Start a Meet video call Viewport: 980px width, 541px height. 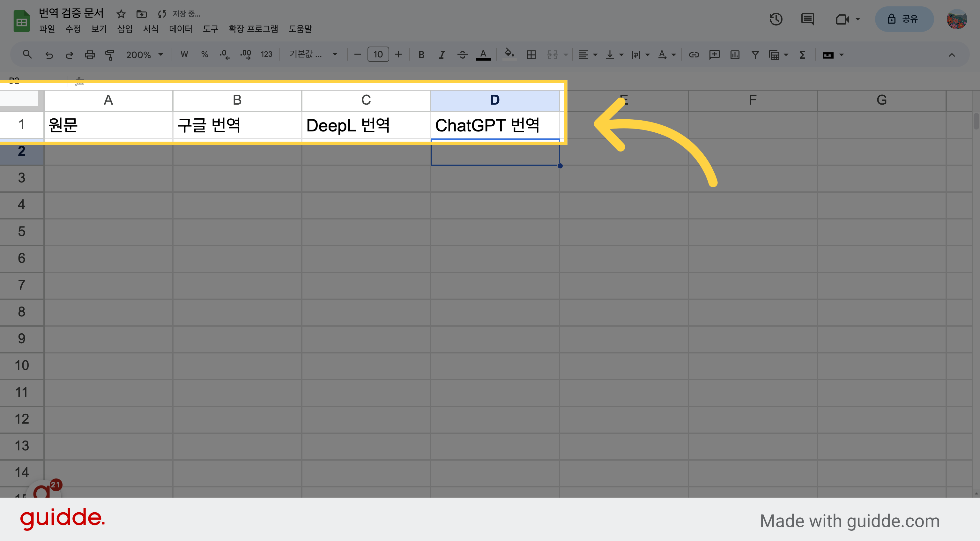coord(842,19)
